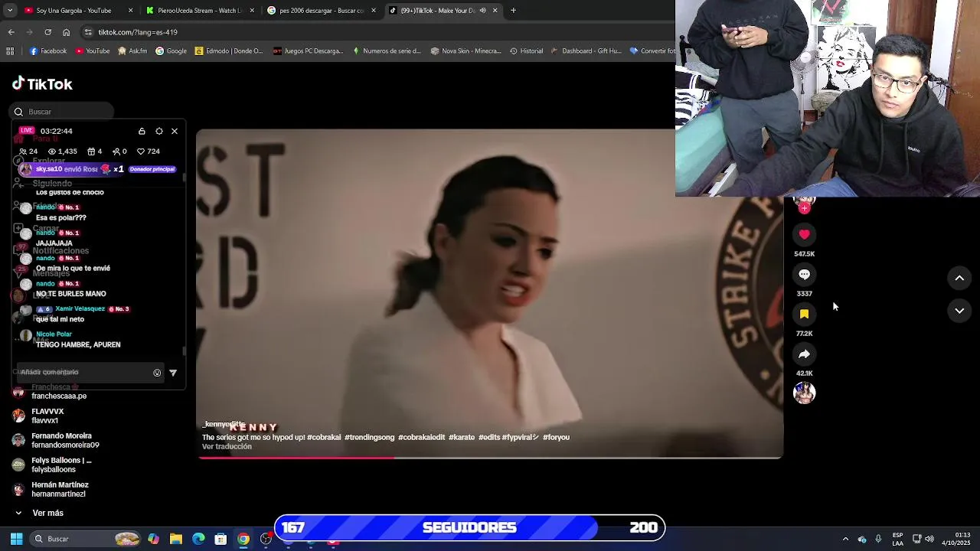The image size is (980, 551).
Task: Open Felys Balloons account
Action: pos(54,465)
